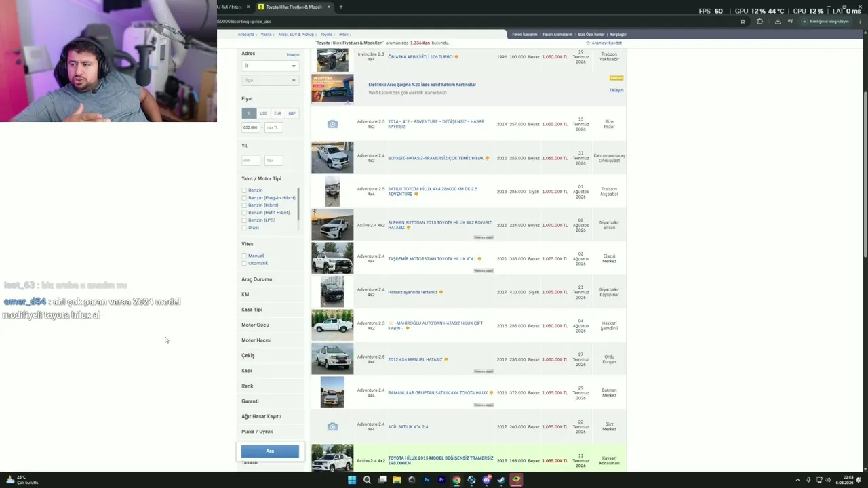The image size is (868, 488).
Task: Launch Photoshop from the taskbar
Action: point(427,480)
